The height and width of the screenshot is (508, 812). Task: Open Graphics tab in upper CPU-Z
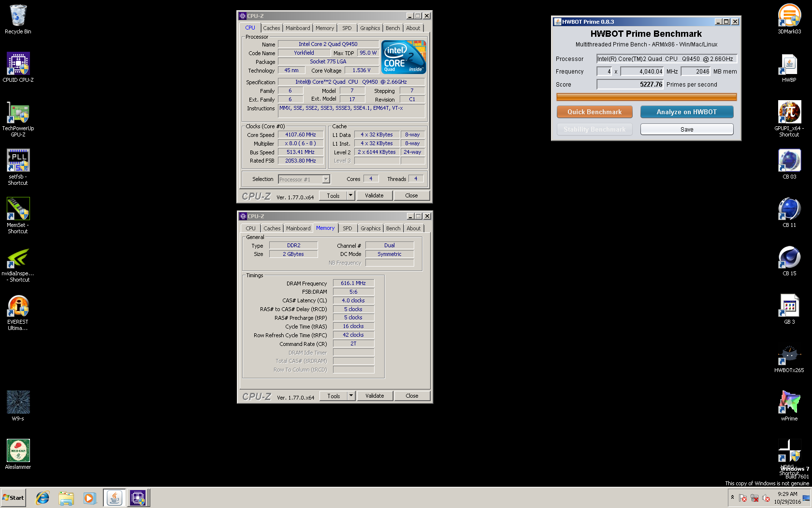[x=370, y=28]
